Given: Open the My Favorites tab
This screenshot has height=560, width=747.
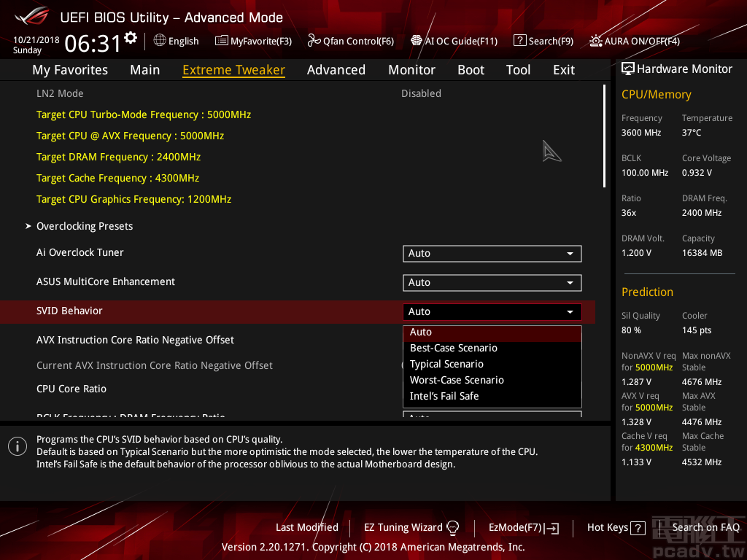Looking at the screenshot, I should [x=70, y=70].
